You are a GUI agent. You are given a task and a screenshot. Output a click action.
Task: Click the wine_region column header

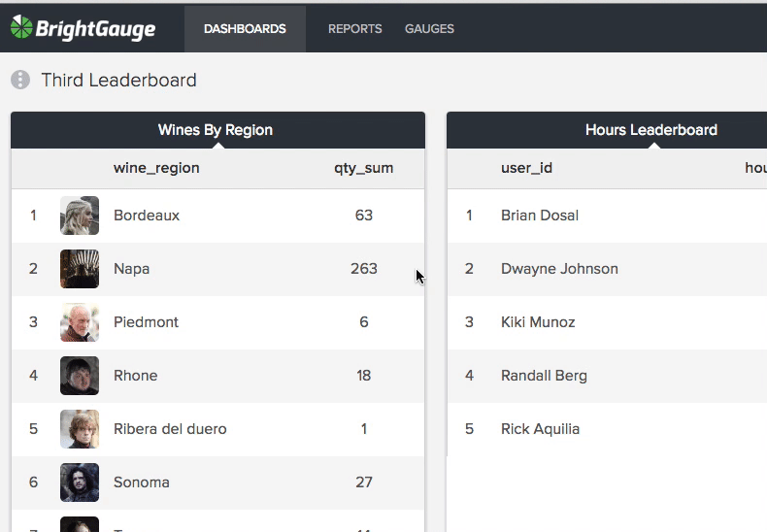[156, 168]
